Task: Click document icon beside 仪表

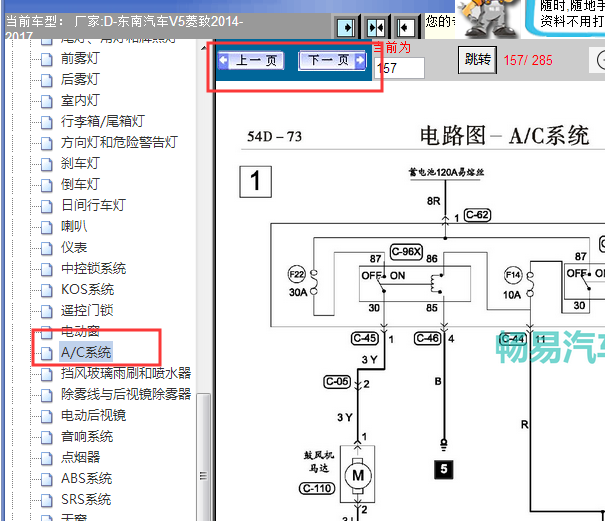Action: coord(47,248)
